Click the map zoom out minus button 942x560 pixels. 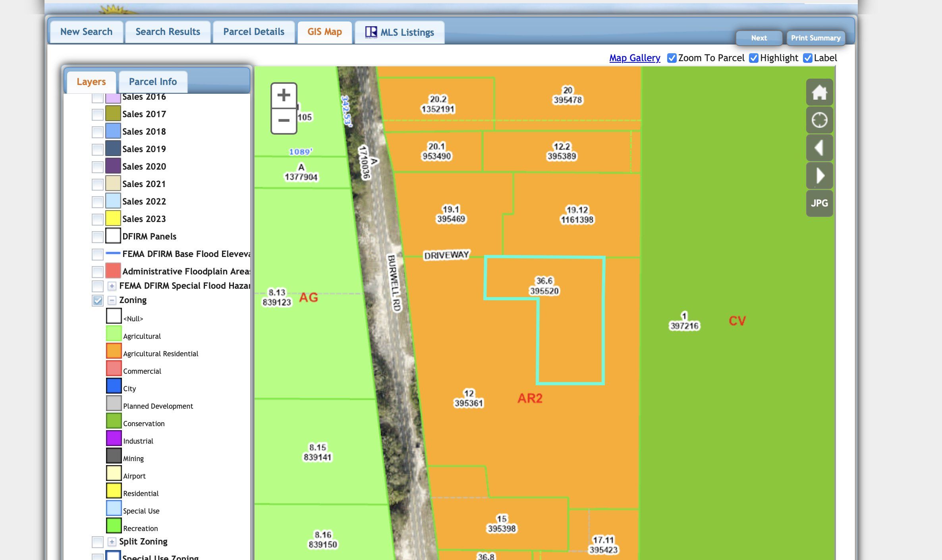click(x=284, y=120)
